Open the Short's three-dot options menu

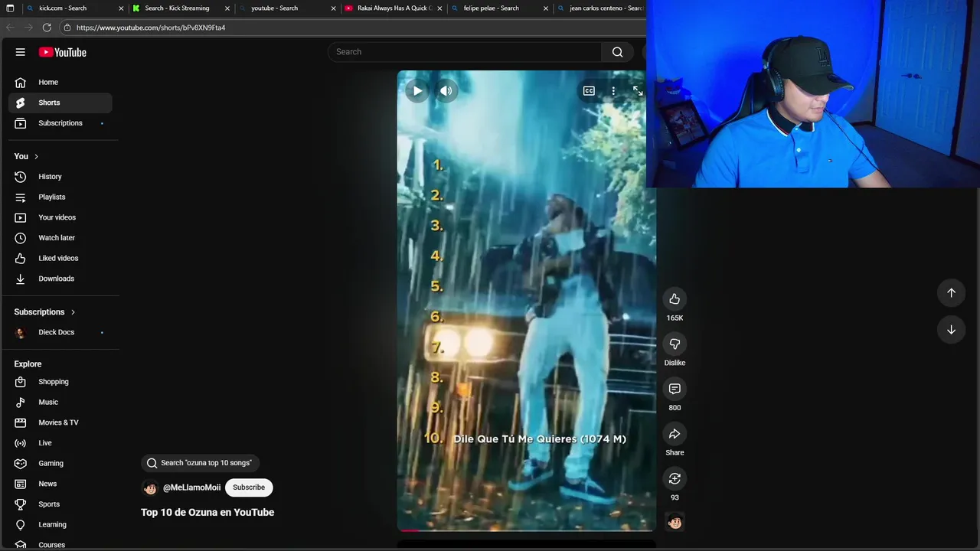pyautogui.click(x=613, y=90)
